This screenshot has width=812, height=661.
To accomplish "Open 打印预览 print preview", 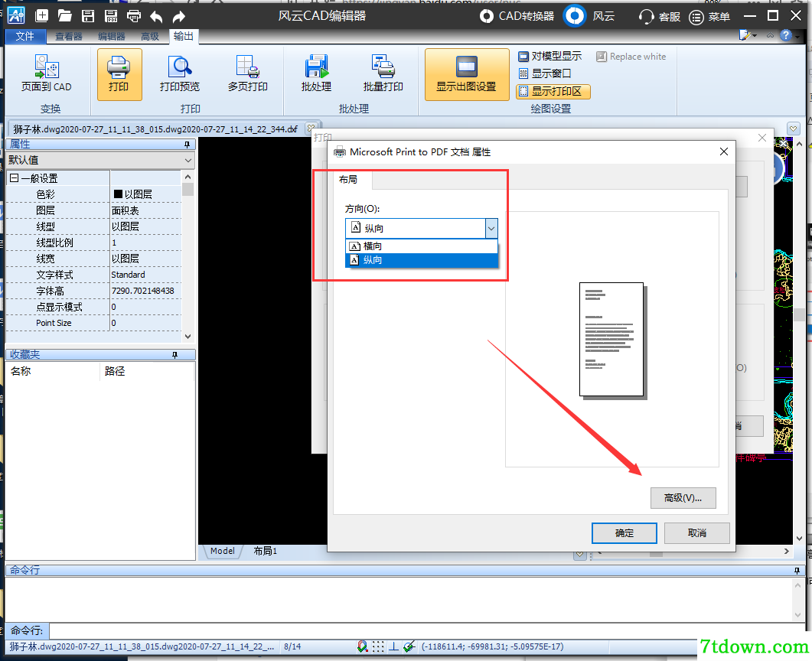I will click(x=180, y=74).
